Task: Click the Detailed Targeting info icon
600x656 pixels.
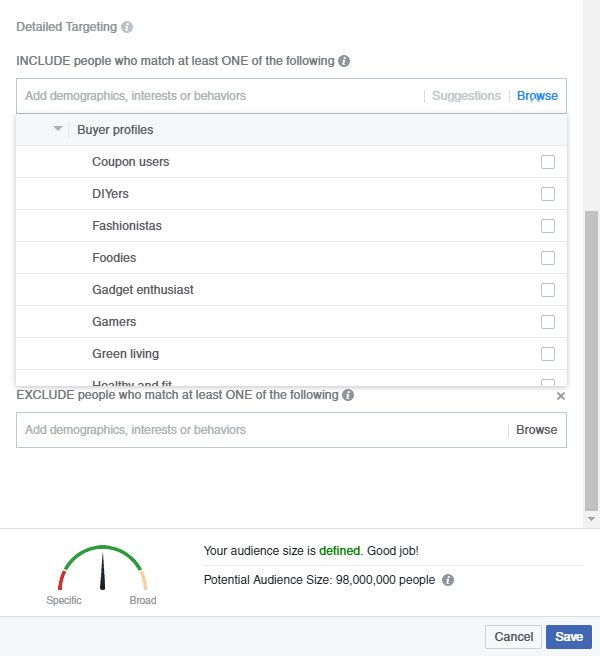Action: (x=127, y=27)
